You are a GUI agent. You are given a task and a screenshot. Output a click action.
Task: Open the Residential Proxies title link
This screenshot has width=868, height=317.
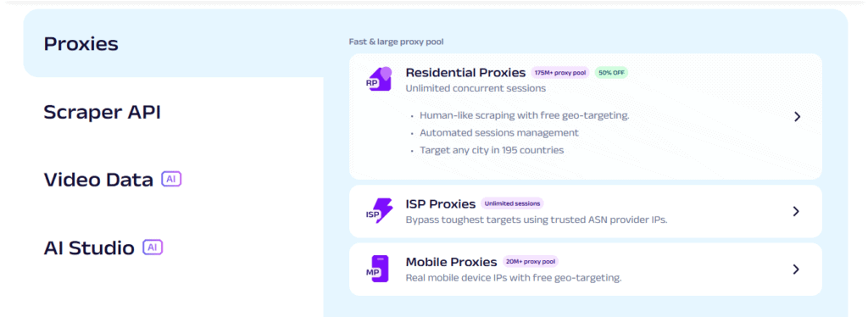click(x=465, y=73)
